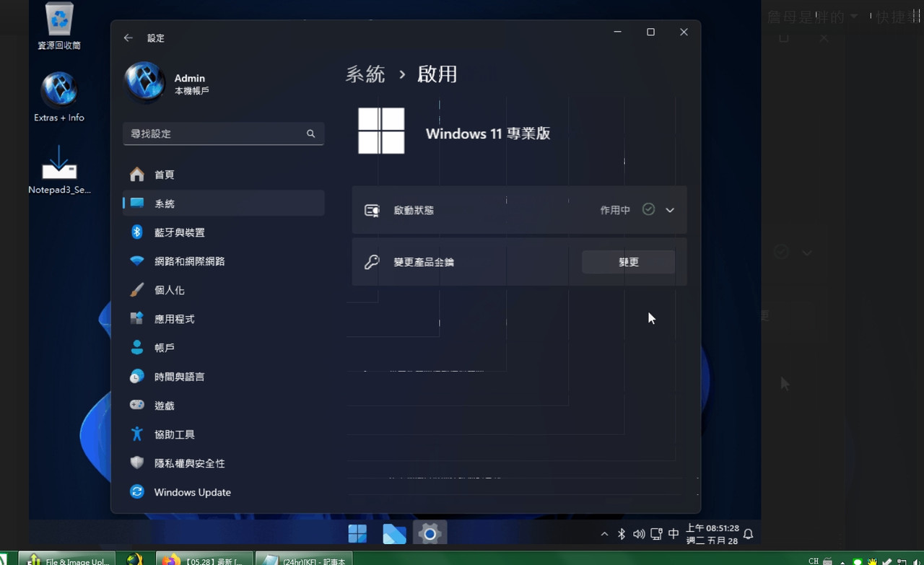The width and height of the screenshot is (924, 565).
Task: Click the 變更 product key button
Action: tap(628, 262)
